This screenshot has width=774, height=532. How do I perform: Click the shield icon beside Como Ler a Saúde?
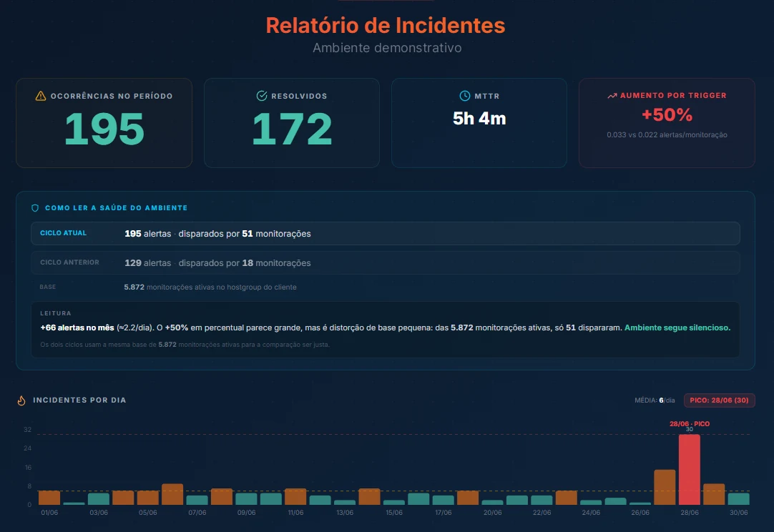[x=35, y=208]
